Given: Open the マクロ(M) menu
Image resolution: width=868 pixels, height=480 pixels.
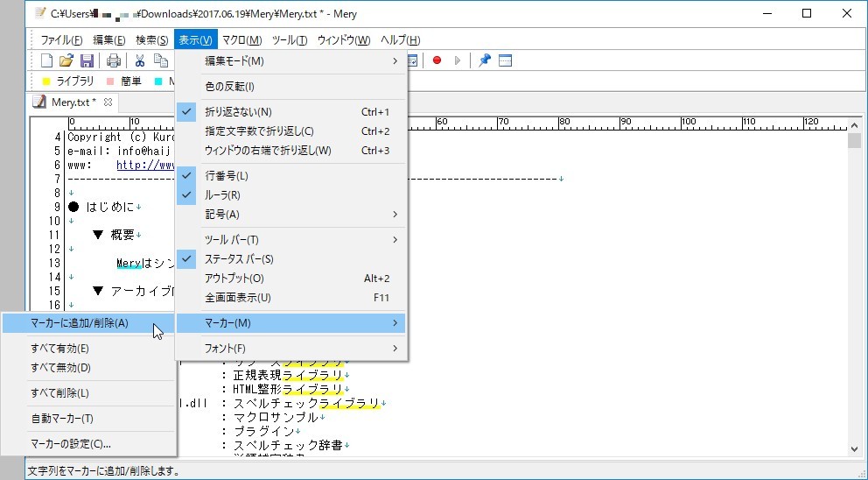Looking at the screenshot, I should 241,40.
